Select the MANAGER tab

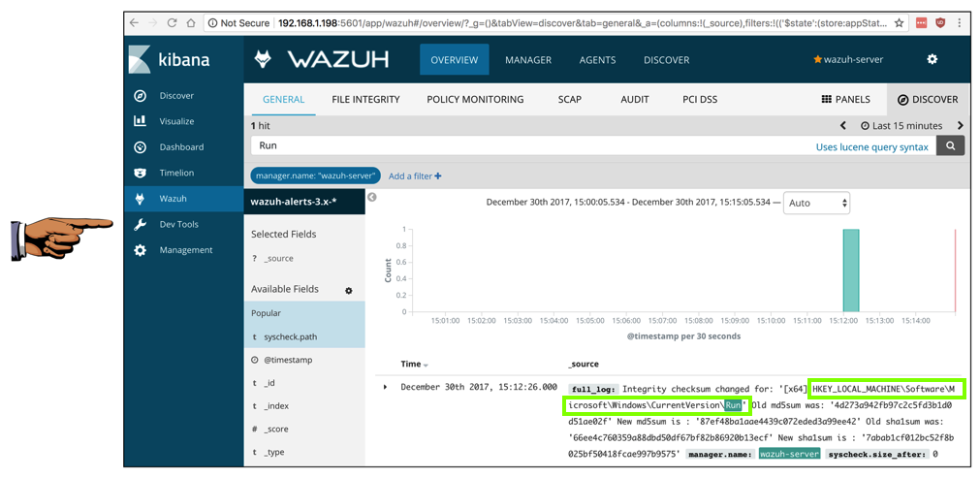pyautogui.click(x=528, y=60)
